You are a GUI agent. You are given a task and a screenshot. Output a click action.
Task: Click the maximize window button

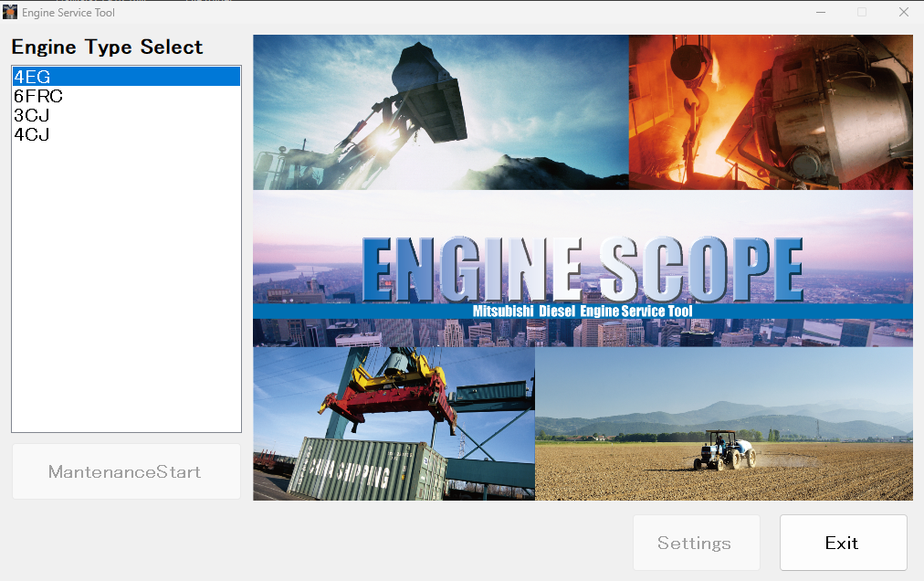point(862,12)
